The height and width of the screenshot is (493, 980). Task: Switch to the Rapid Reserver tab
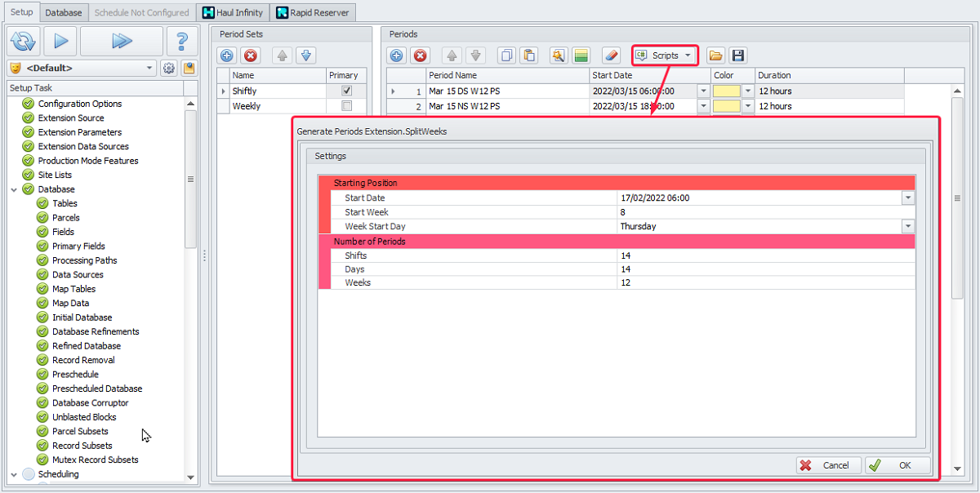point(311,12)
